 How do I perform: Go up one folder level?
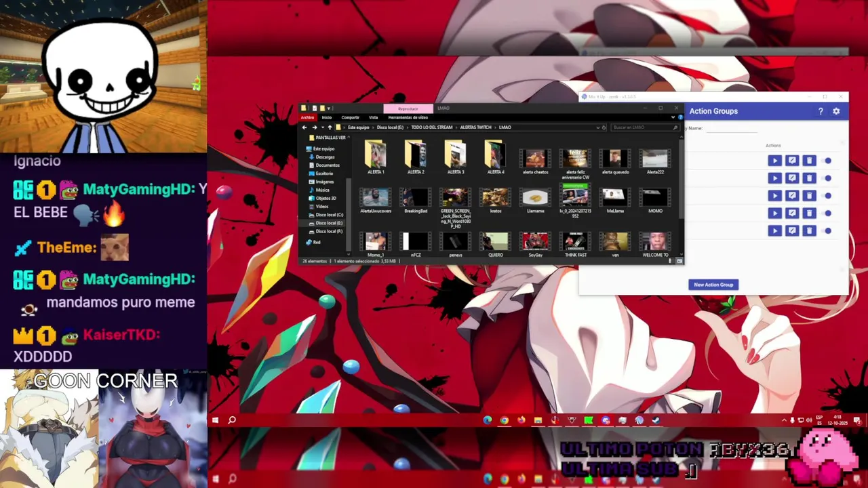click(x=330, y=127)
